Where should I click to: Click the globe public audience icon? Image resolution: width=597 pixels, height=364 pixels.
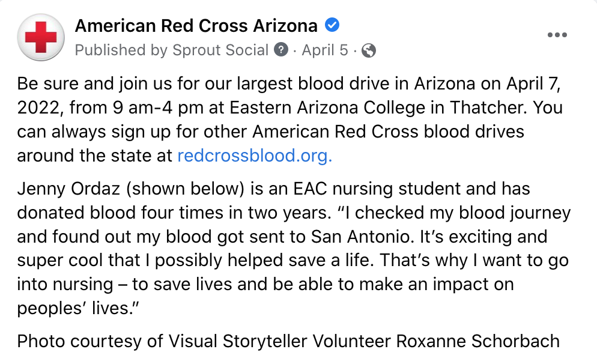coord(369,50)
